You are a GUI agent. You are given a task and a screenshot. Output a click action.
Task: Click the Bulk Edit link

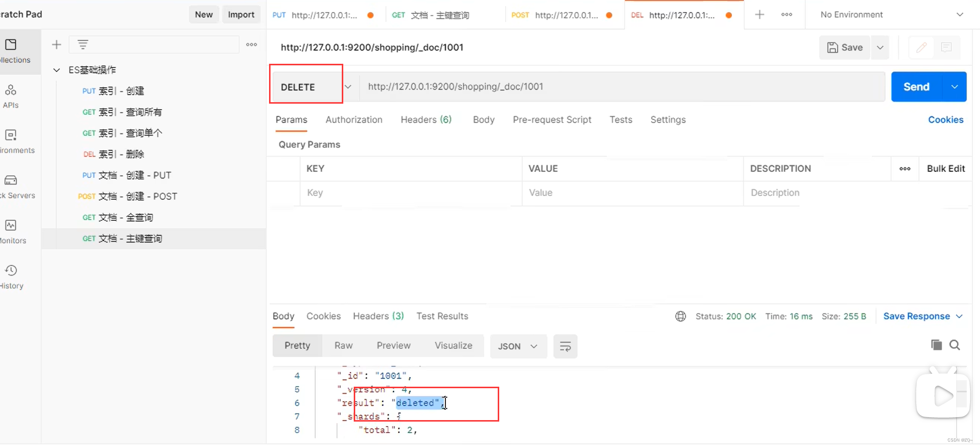point(946,169)
